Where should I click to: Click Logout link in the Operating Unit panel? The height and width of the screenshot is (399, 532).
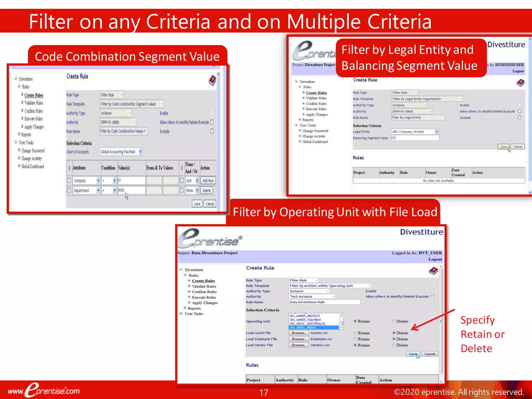click(x=435, y=259)
